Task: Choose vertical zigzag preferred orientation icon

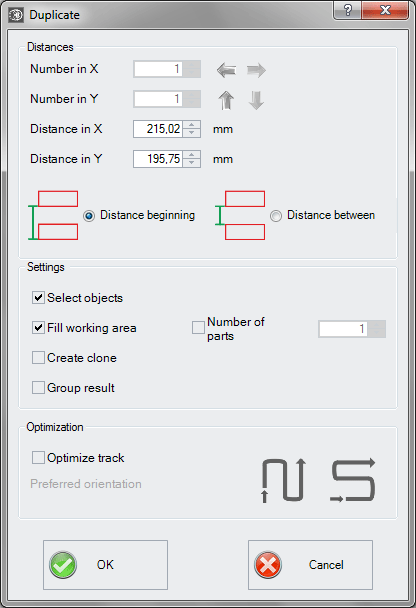Action: 284,480
